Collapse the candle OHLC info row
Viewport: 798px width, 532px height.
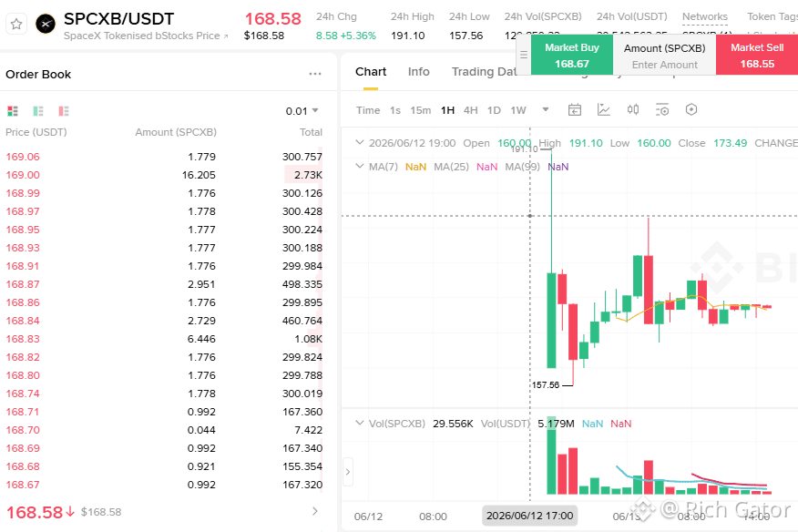(360, 142)
